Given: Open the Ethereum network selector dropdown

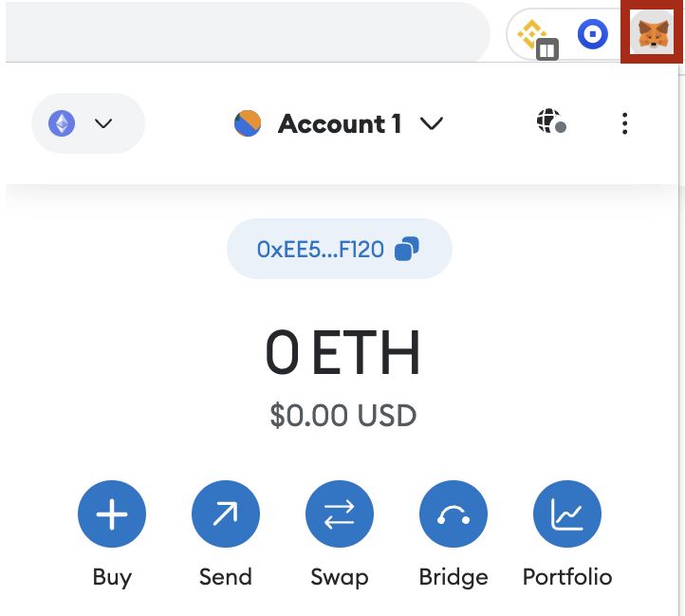Looking at the screenshot, I should pyautogui.click(x=87, y=123).
